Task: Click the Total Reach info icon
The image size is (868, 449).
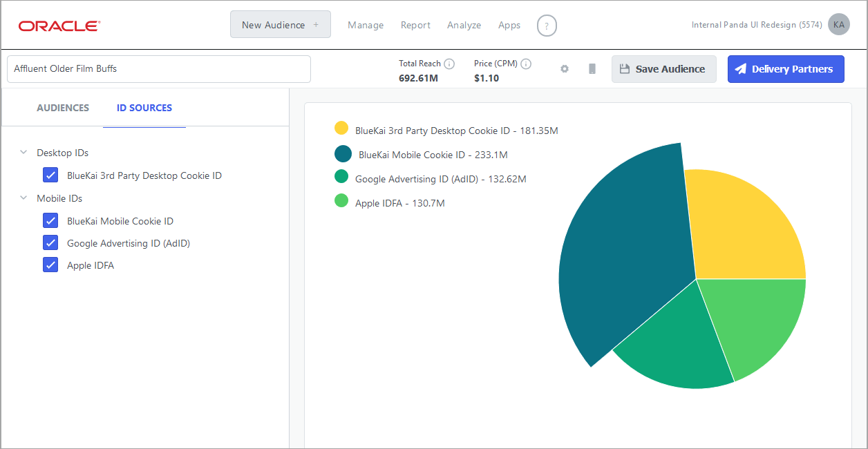Action: tap(449, 64)
